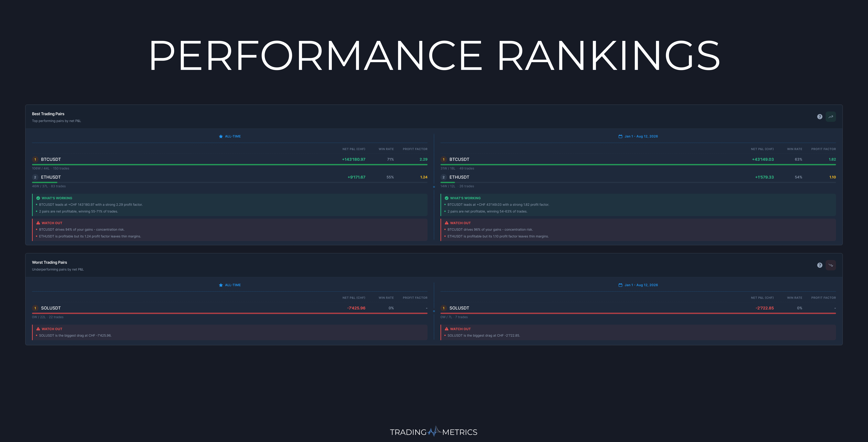Click 'BTCUSDT drives 94% of your gains' note
The height and width of the screenshot is (442, 868).
(x=82, y=230)
